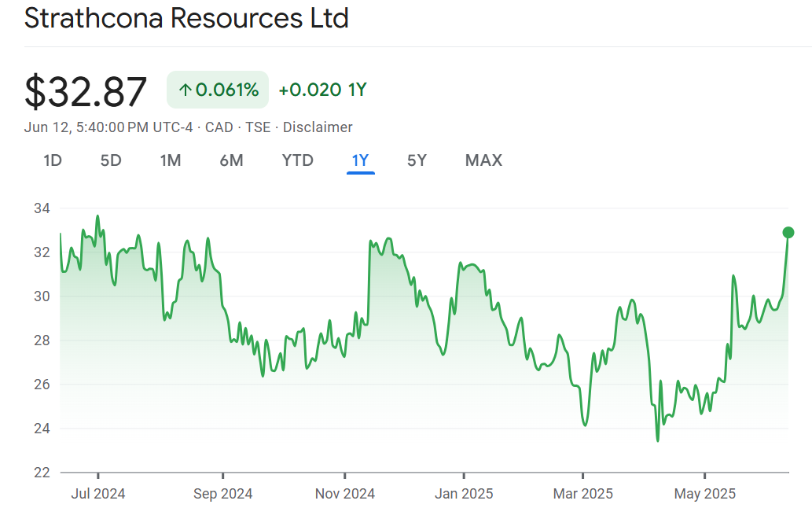Switch to the 1D time range tab

coord(53,160)
